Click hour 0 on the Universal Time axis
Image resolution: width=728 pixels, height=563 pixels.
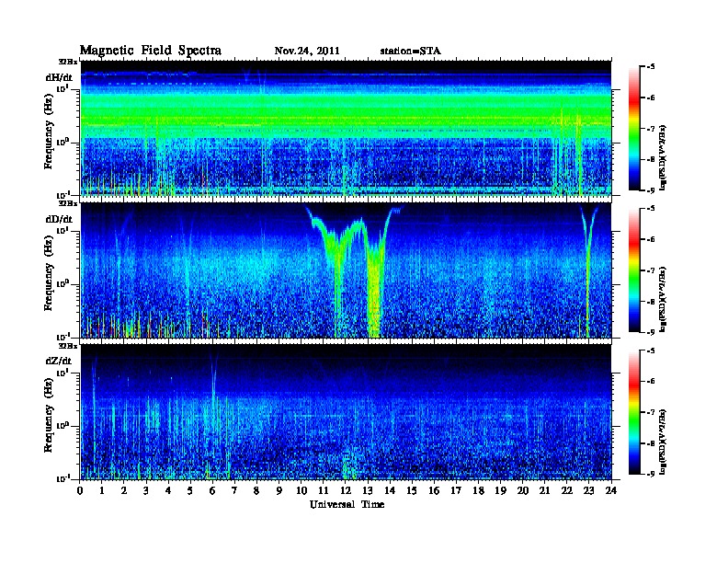coord(80,491)
